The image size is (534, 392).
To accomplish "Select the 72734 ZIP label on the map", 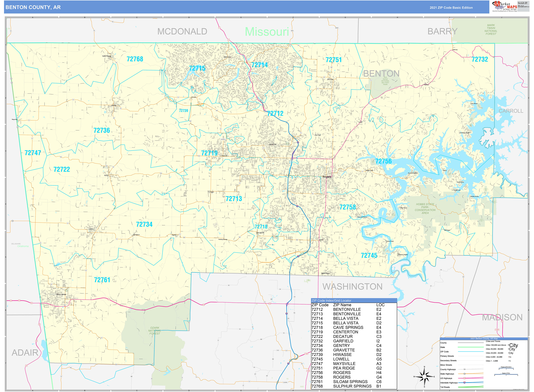I will (144, 224).
